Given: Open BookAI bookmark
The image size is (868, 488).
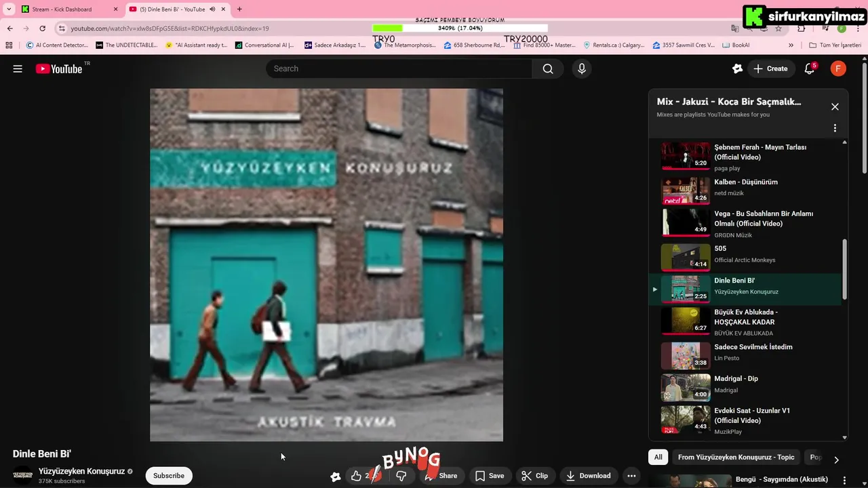Looking at the screenshot, I should 736,45.
